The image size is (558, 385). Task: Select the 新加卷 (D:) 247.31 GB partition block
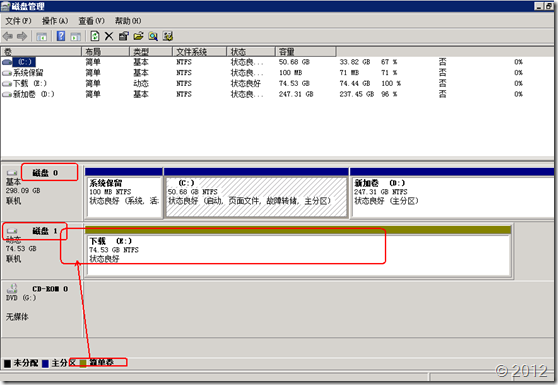tap(453, 193)
